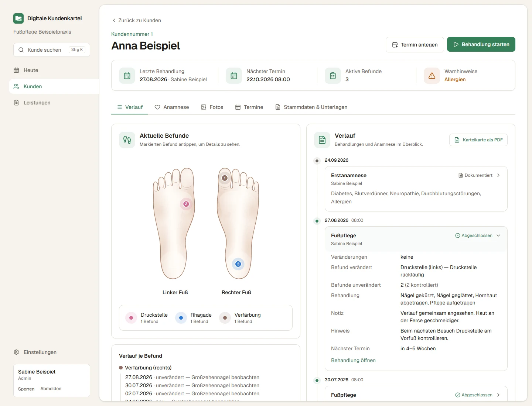
Task: Click the back arrow next to Zurück zu Kunden
Action: click(114, 20)
